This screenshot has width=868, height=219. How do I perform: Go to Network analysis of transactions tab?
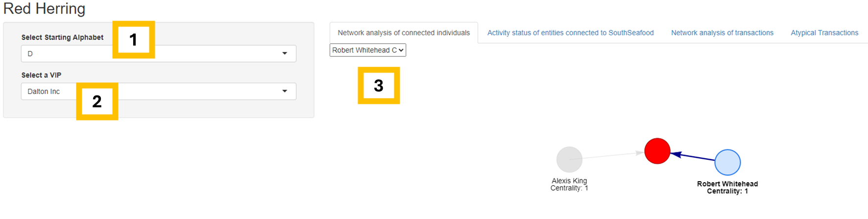pyautogui.click(x=722, y=33)
